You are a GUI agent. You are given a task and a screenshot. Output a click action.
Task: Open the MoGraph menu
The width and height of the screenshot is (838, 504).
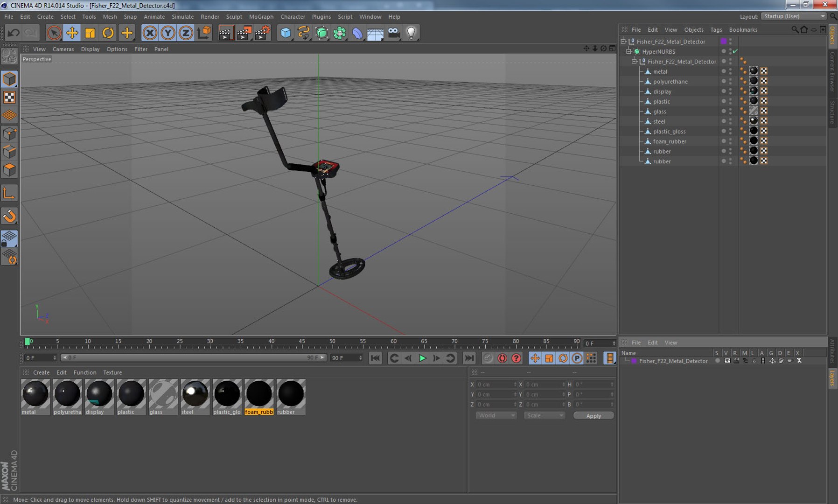[261, 17]
